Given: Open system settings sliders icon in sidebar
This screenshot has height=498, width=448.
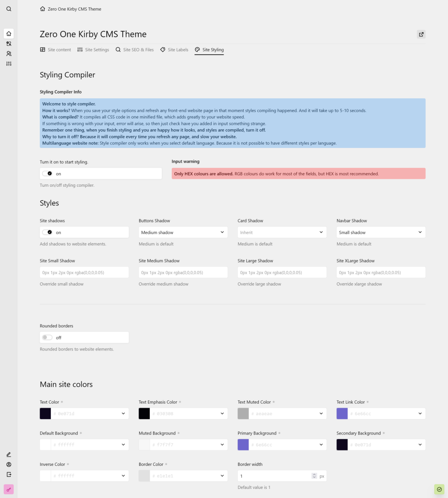Looking at the screenshot, I should [9, 63].
